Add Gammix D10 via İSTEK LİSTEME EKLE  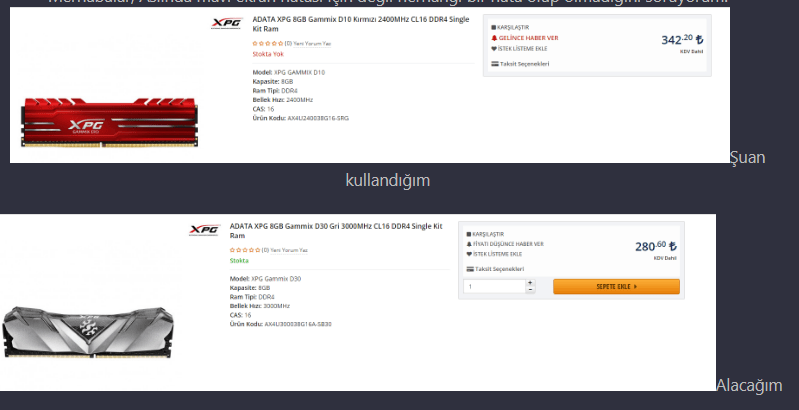519,49
